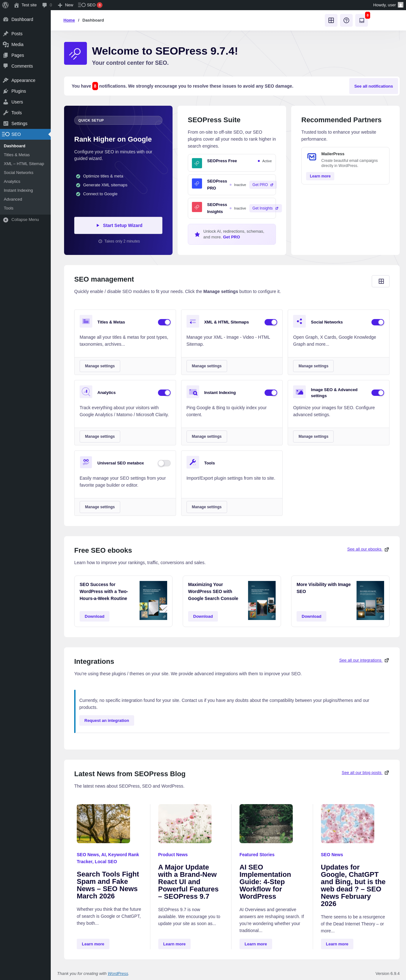Turn off the Instant Indexing toggle
Screen dimensions: 406x980
(271, 393)
